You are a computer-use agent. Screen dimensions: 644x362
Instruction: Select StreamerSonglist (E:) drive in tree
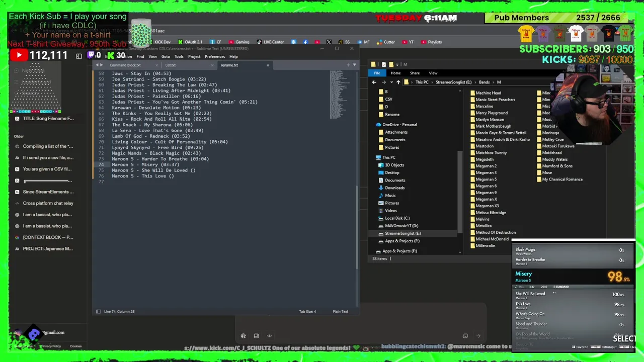(x=403, y=233)
